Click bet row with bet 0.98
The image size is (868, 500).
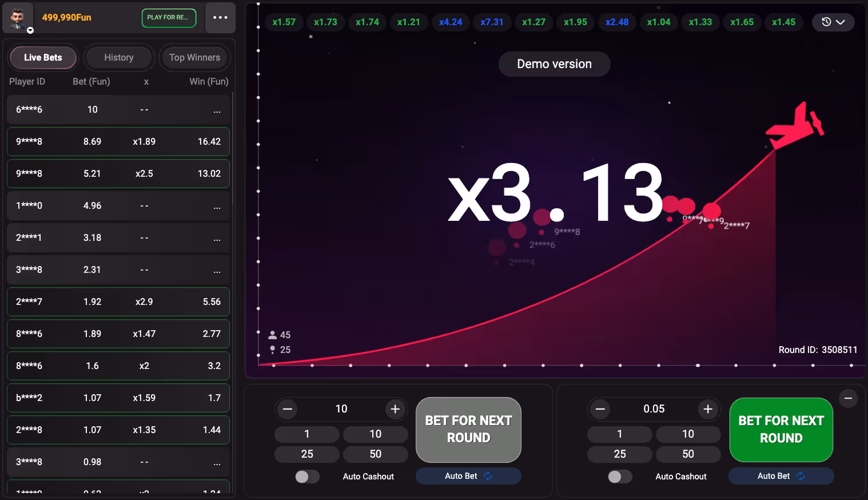coord(118,462)
